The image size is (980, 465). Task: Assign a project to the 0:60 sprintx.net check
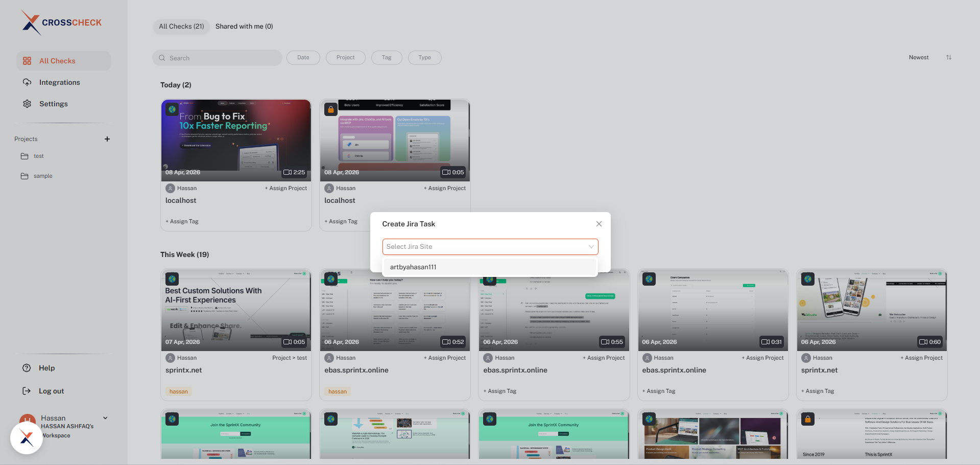point(921,358)
